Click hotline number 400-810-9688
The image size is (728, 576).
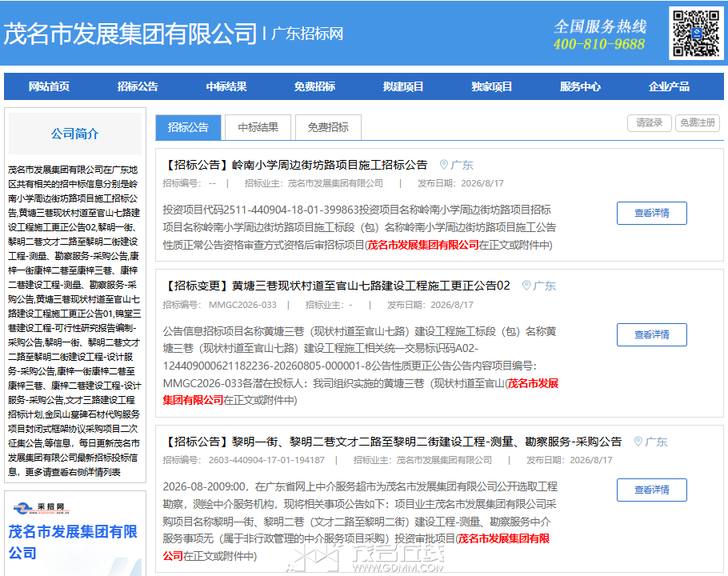coord(599,44)
